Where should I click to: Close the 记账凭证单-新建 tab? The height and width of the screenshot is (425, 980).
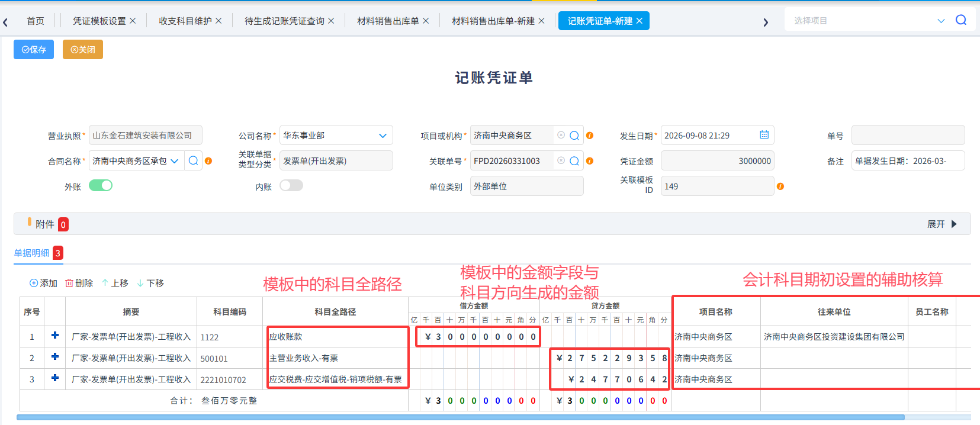click(640, 21)
